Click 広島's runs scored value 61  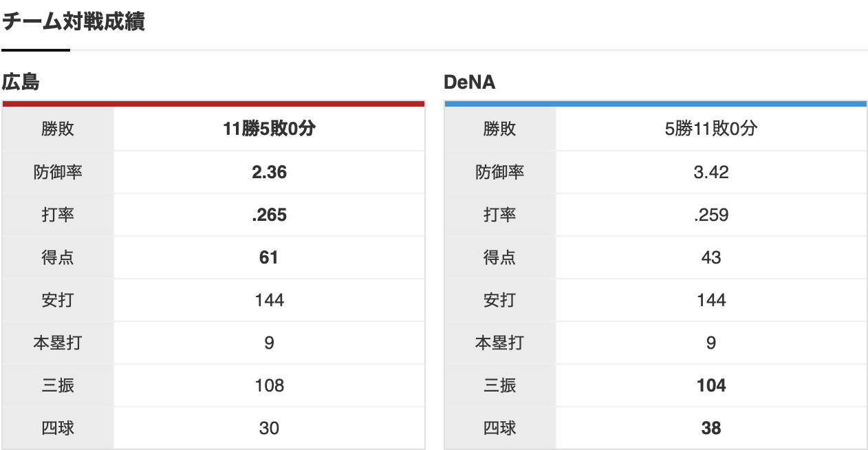point(269,257)
